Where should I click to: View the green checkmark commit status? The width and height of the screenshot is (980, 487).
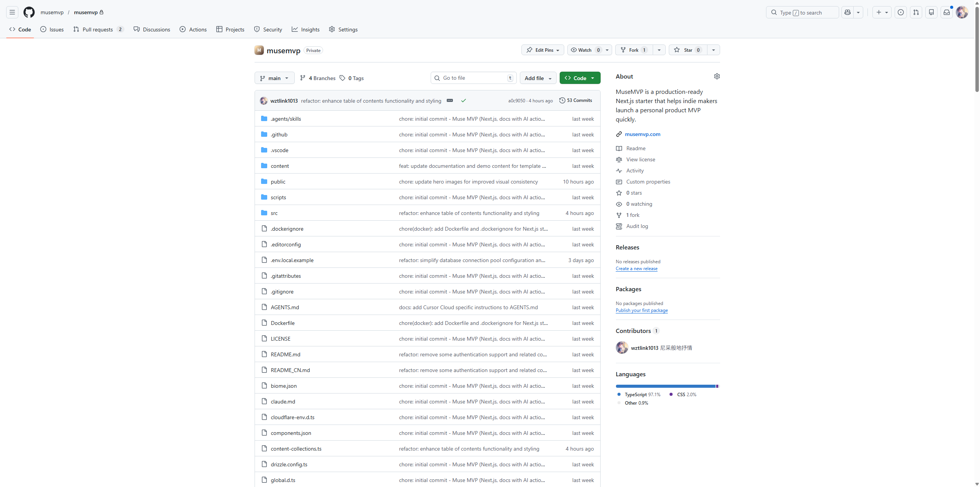[x=464, y=100]
